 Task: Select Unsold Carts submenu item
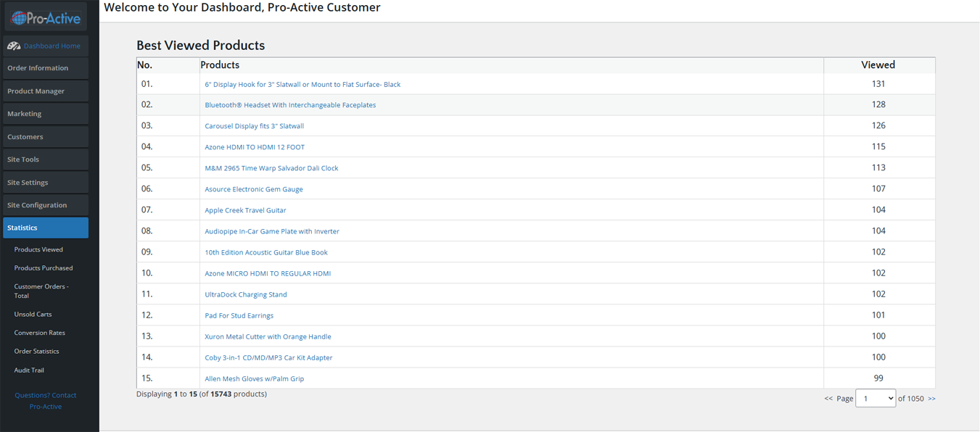(x=33, y=315)
